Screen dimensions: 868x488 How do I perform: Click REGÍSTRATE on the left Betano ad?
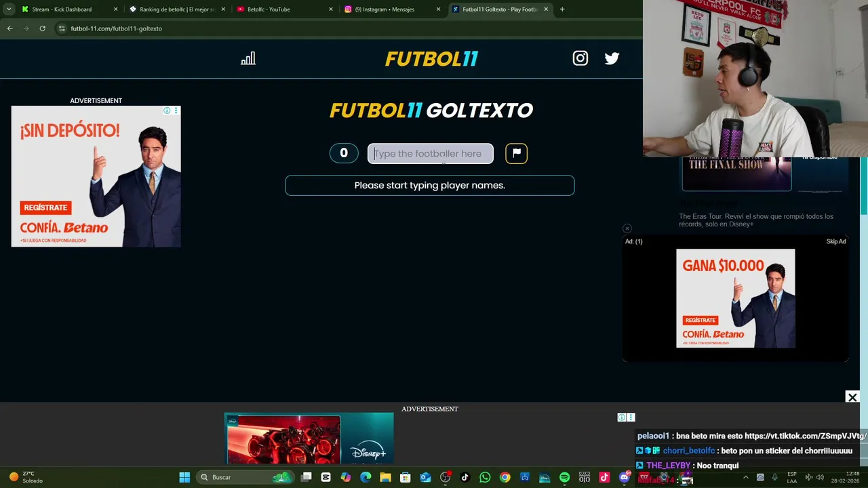(x=45, y=207)
